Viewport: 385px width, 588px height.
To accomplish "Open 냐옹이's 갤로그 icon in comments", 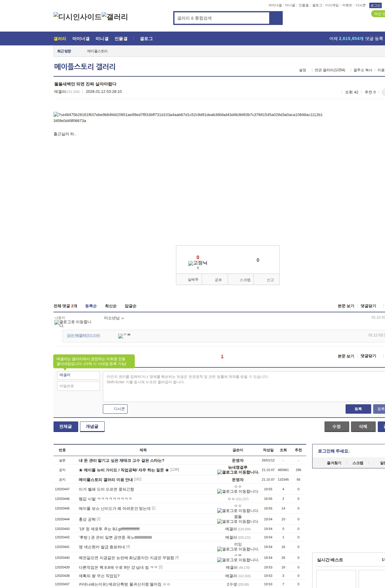I will tap(73, 323).
